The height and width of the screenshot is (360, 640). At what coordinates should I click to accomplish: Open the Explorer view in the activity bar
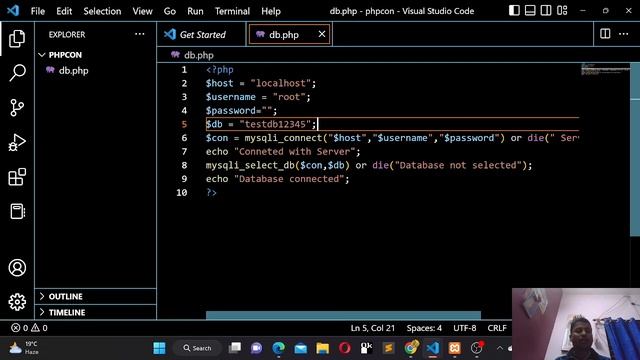17,39
